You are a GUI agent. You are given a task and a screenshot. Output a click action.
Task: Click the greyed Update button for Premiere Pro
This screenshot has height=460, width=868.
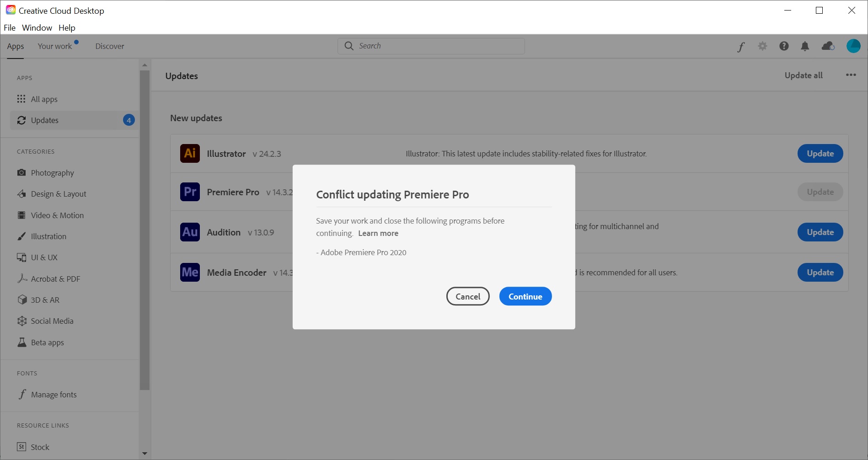click(x=820, y=192)
